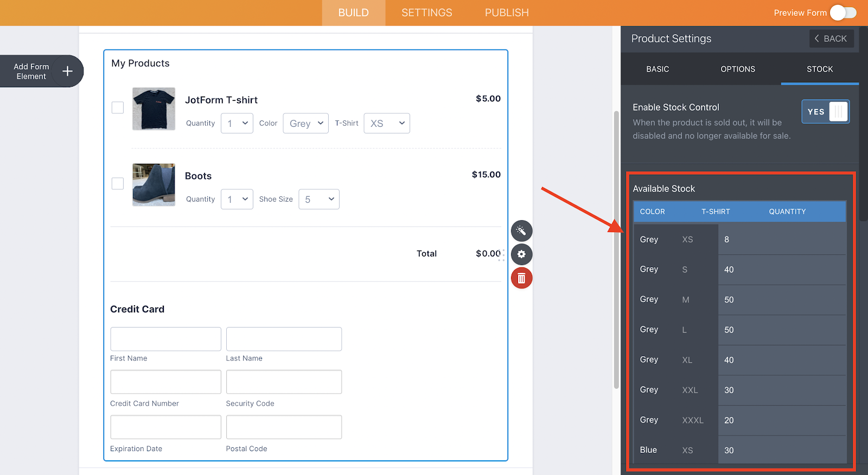Edit stock quantity for Grey XXL
Viewport: 868px width, 475px height.
782,390
